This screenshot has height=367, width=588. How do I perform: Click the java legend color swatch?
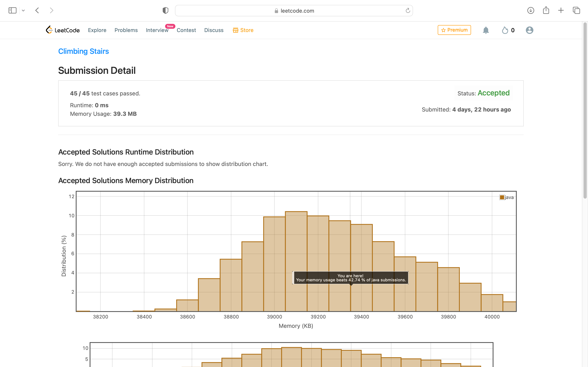(502, 197)
